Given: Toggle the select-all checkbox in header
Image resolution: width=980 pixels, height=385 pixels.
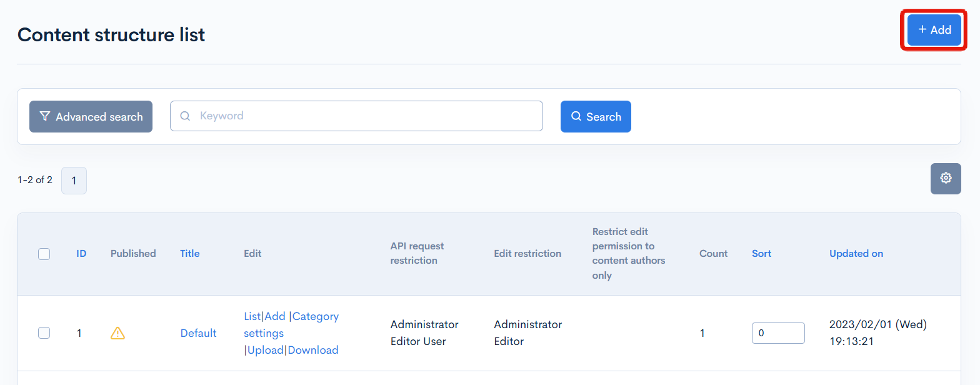Looking at the screenshot, I should (x=44, y=254).
